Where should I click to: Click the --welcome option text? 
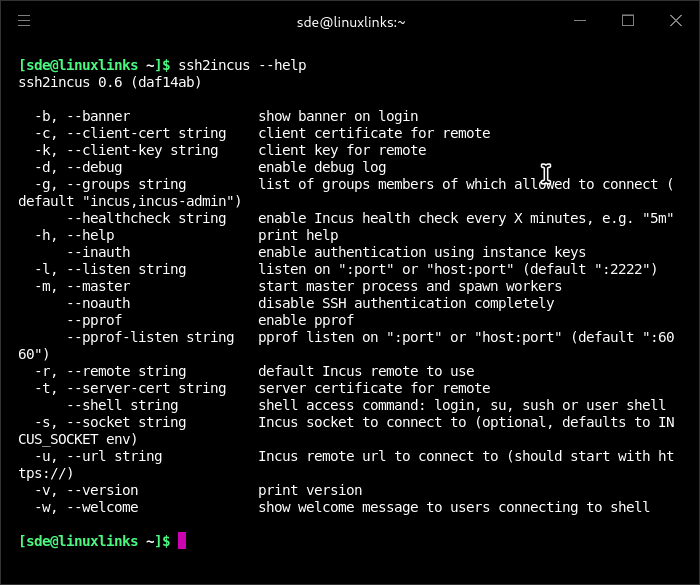(x=102, y=507)
